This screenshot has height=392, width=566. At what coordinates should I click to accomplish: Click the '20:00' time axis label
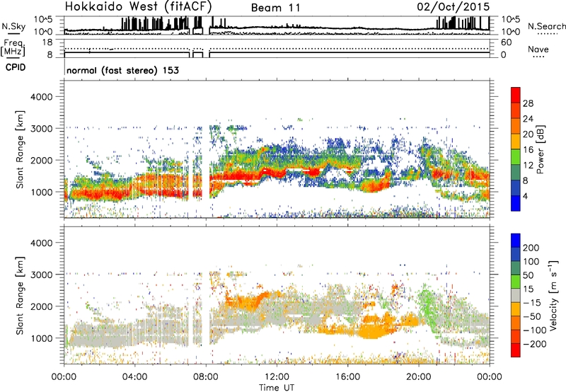click(x=419, y=377)
